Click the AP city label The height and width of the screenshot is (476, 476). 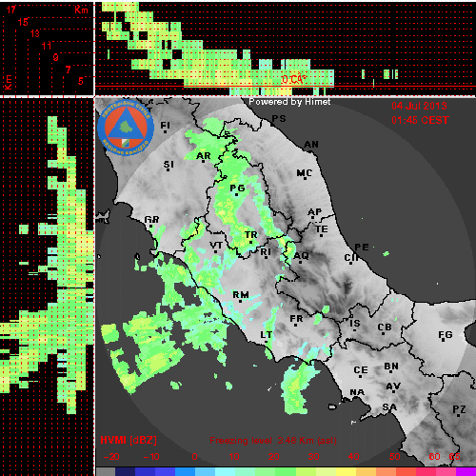(x=315, y=211)
